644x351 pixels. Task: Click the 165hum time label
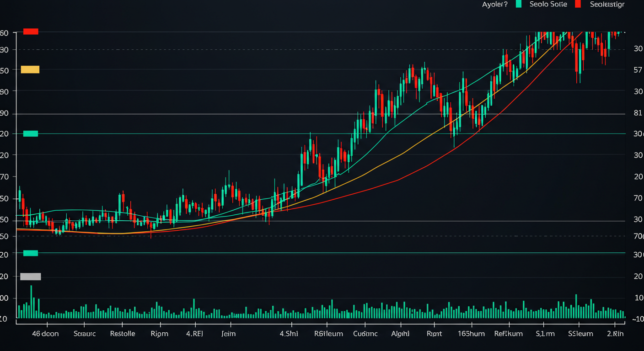(x=472, y=334)
